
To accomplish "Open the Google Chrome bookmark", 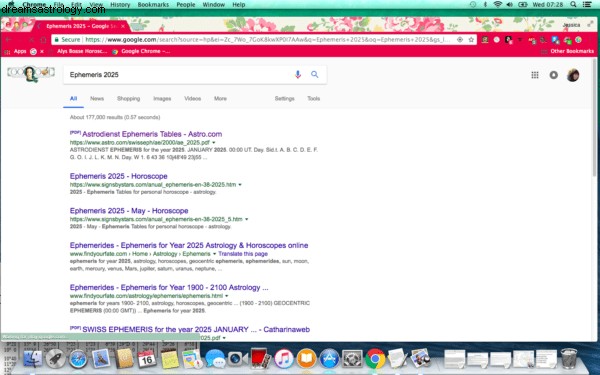I will pyautogui.click(x=142, y=51).
